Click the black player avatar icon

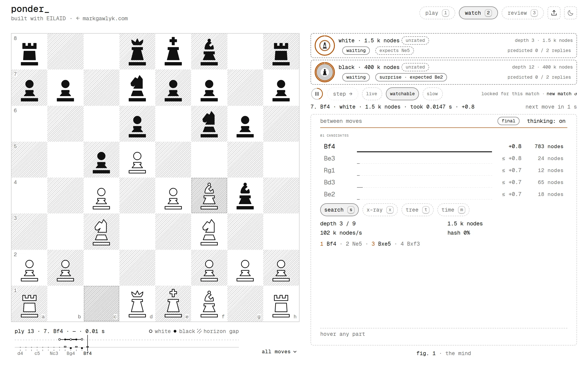pyautogui.click(x=325, y=72)
